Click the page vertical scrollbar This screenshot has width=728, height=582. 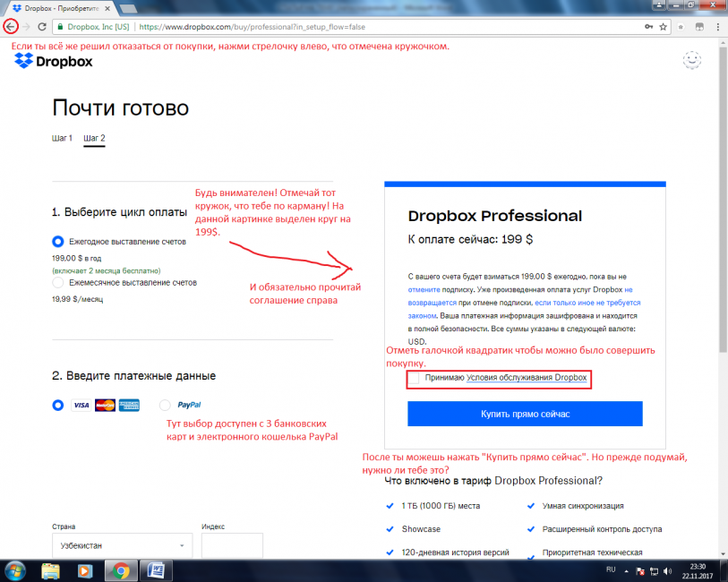tap(723, 200)
